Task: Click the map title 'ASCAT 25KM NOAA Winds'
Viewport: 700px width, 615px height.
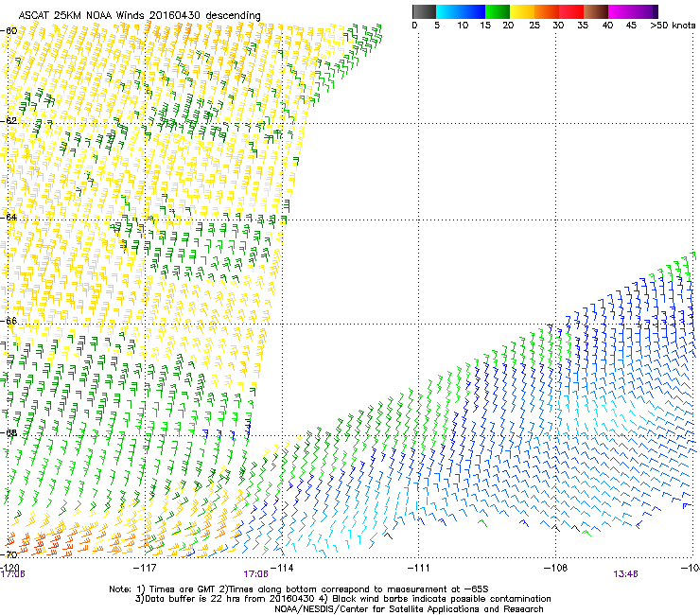Action: tap(82, 15)
